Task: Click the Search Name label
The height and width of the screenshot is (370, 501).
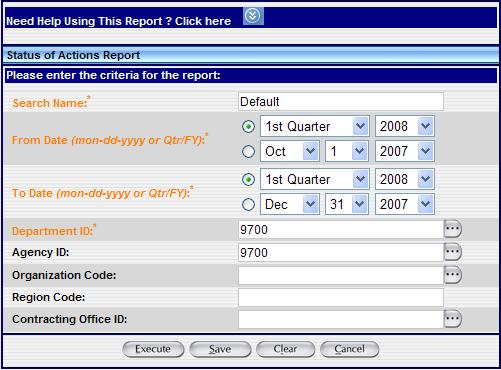Action: [x=51, y=102]
